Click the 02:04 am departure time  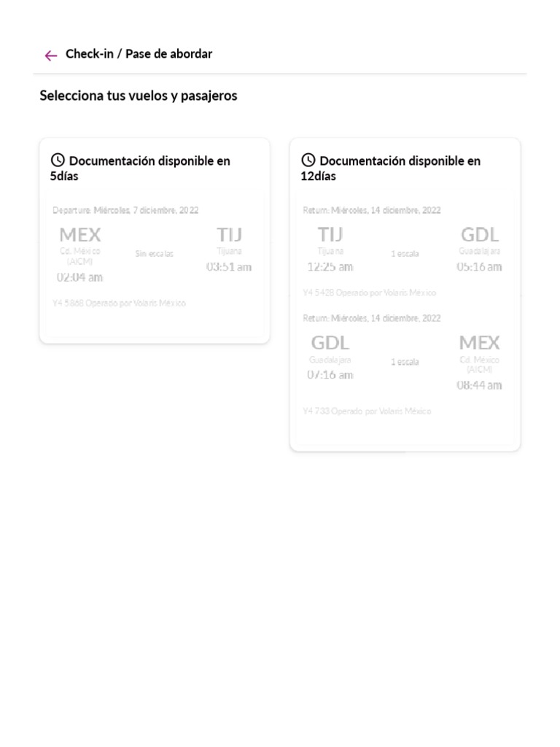click(80, 277)
